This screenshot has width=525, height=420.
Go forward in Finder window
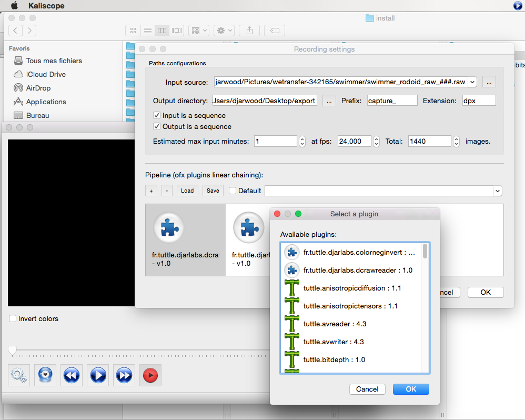coord(29,31)
